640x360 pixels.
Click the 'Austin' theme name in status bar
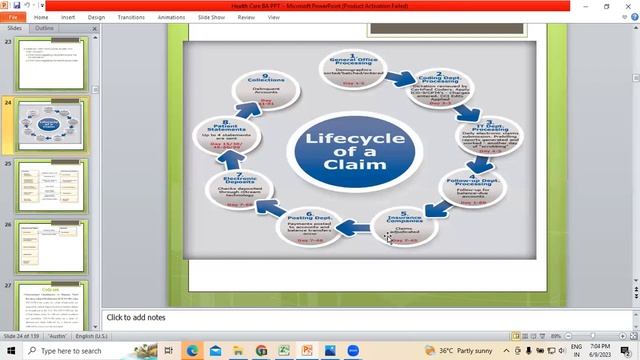[57, 336]
